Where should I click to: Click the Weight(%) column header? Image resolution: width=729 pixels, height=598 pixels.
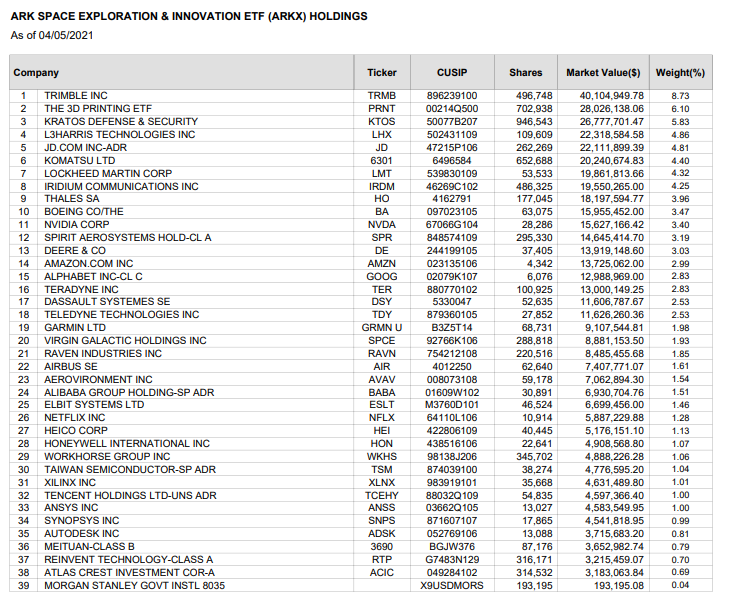click(680, 73)
